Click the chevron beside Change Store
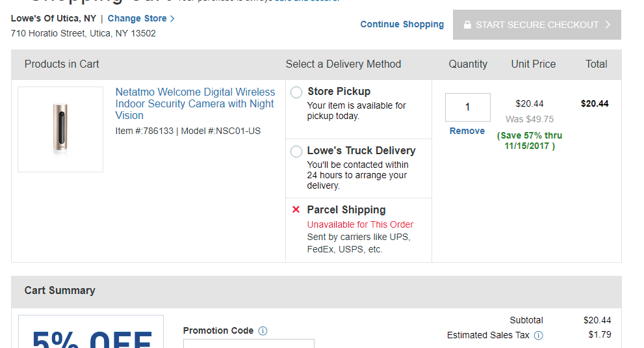 (172, 19)
